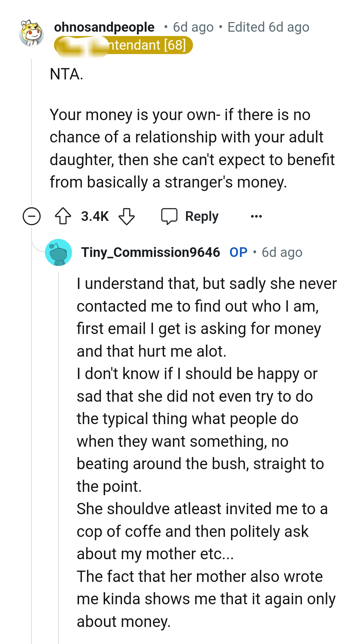
Task: Select the Attendant [68] flair badge
Action: [123, 45]
